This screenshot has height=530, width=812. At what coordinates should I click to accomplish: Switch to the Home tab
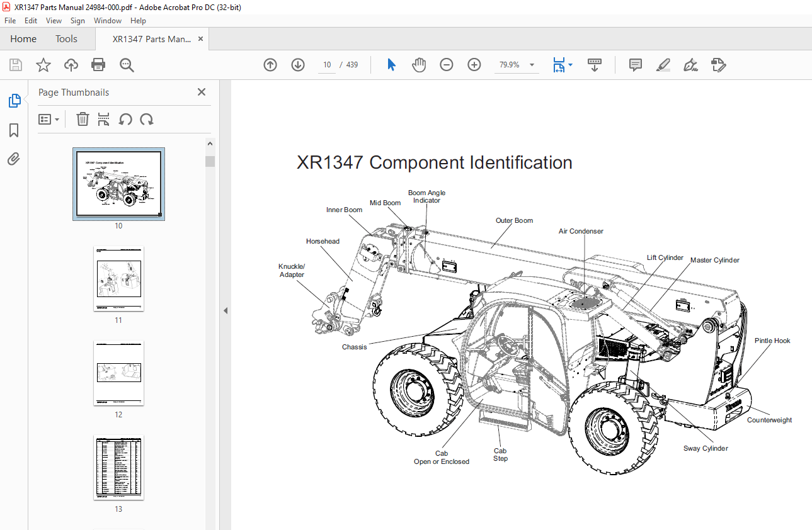coord(23,39)
